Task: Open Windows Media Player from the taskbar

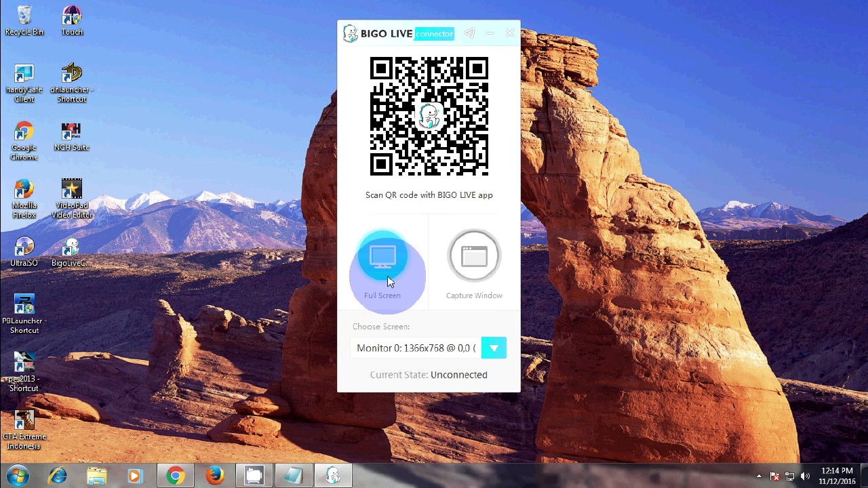Action: 135,476
